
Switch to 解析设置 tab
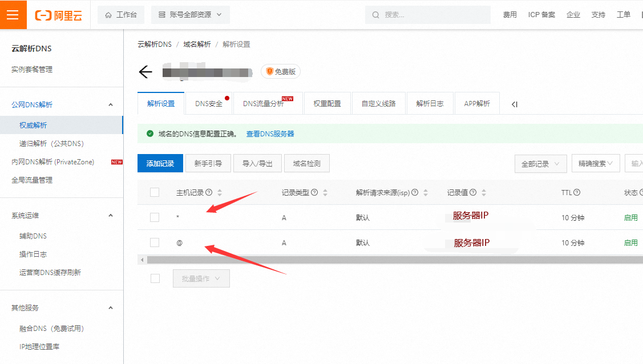161,104
